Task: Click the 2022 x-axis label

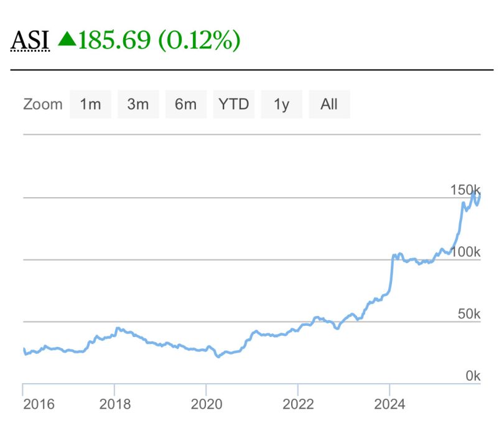Action: (x=297, y=405)
